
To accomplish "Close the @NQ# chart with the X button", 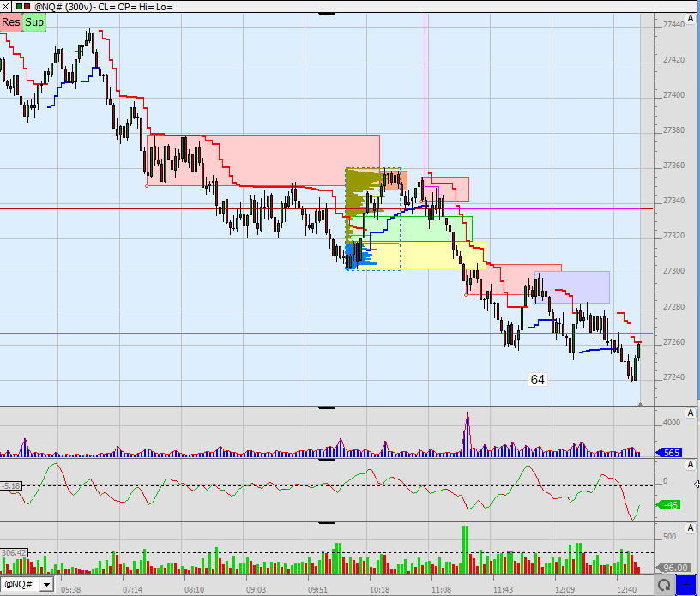I will click(5, 7).
